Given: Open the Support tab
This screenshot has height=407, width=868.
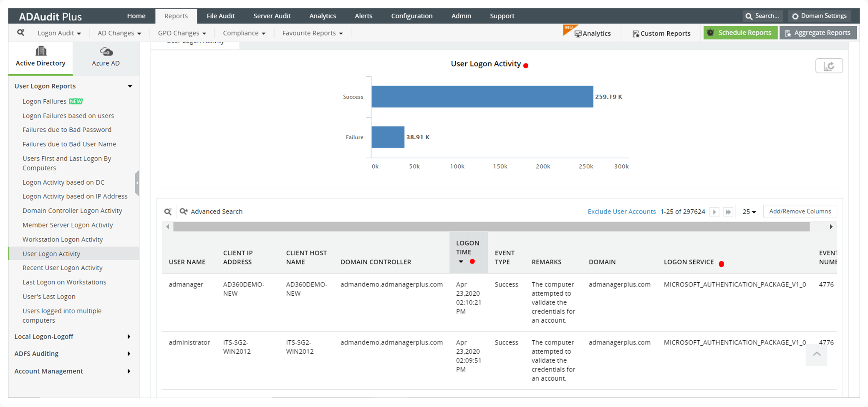Looking at the screenshot, I should coord(502,16).
